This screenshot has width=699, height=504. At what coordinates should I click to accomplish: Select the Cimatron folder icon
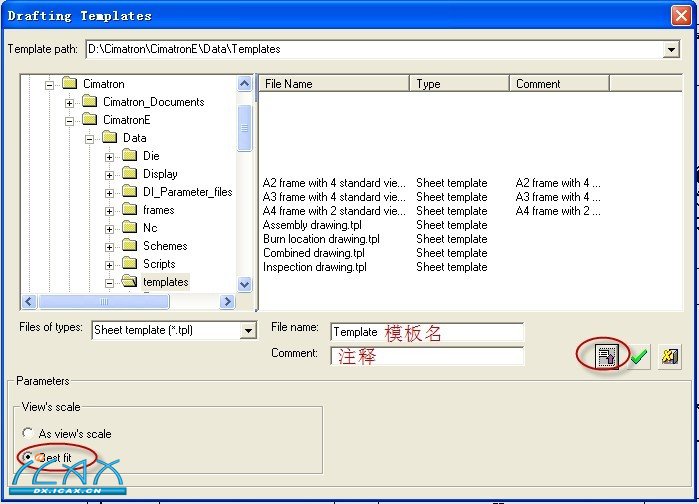coord(70,83)
